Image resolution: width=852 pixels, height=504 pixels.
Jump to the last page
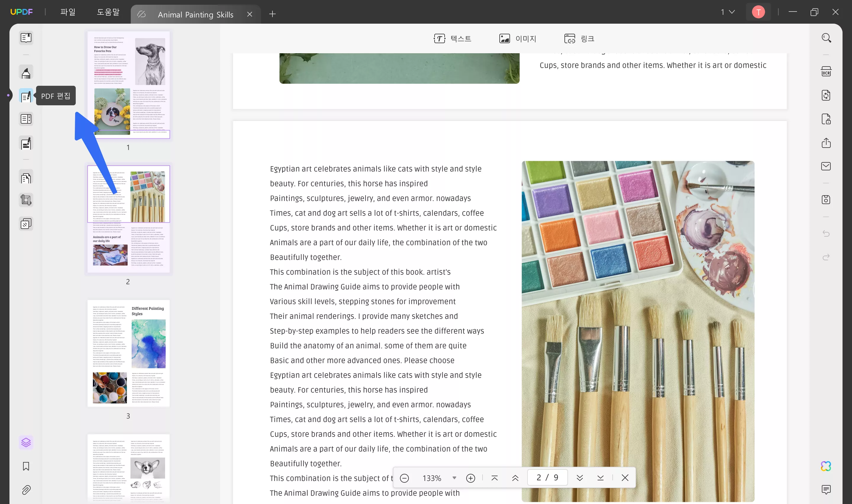pos(600,478)
